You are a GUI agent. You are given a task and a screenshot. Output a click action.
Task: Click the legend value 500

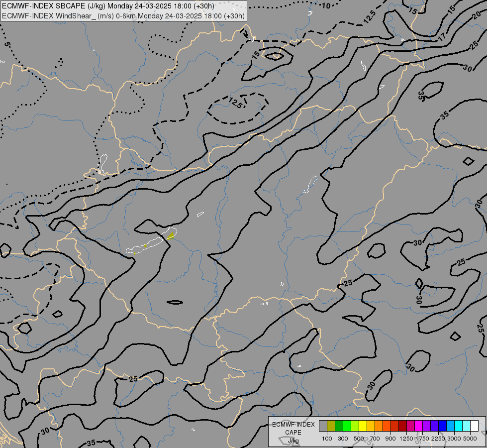(x=359, y=439)
